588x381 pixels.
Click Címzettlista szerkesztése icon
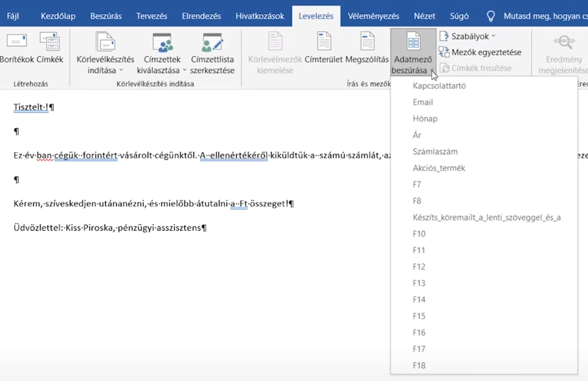(212, 42)
